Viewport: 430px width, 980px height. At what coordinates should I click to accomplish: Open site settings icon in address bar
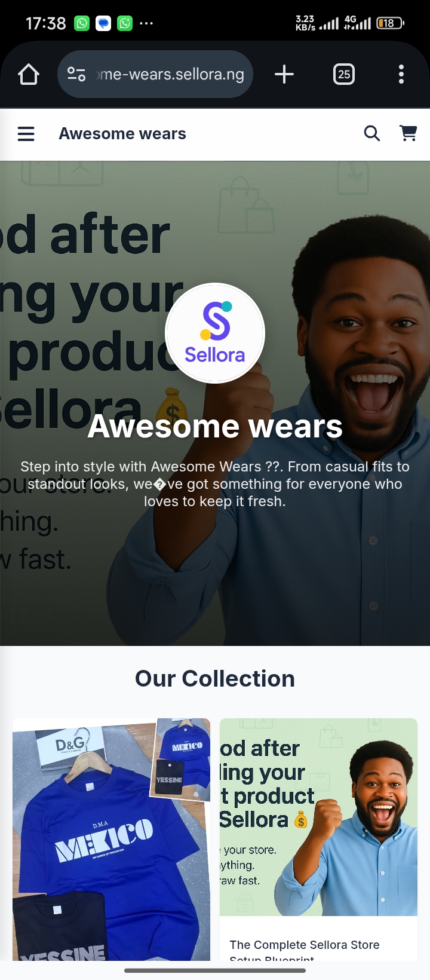[x=76, y=75]
